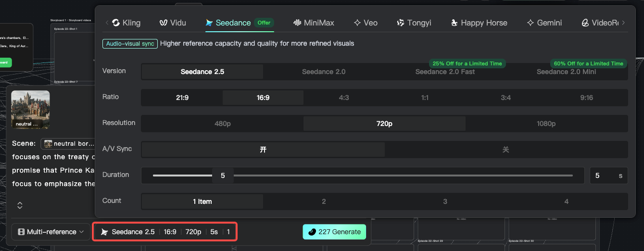Click the green button in the left panel
This screenshot has height=251, width=644.
coord(5,63)
